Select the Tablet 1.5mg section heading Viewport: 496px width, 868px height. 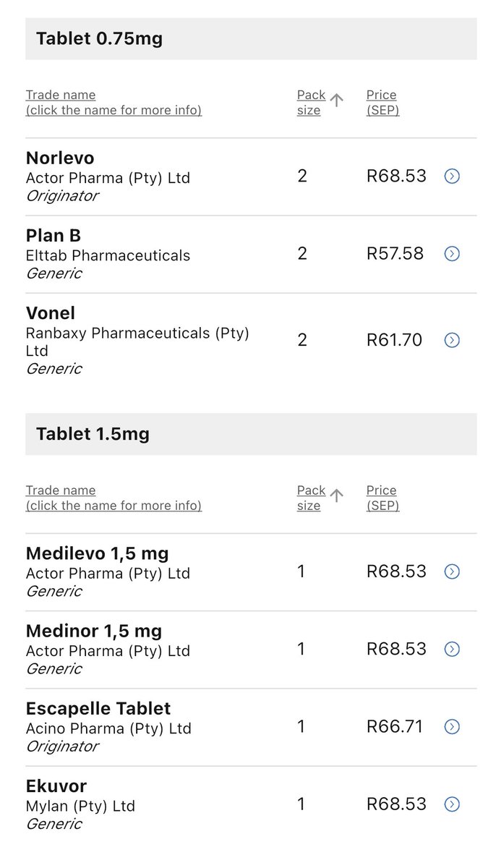[x=93, y=434]
